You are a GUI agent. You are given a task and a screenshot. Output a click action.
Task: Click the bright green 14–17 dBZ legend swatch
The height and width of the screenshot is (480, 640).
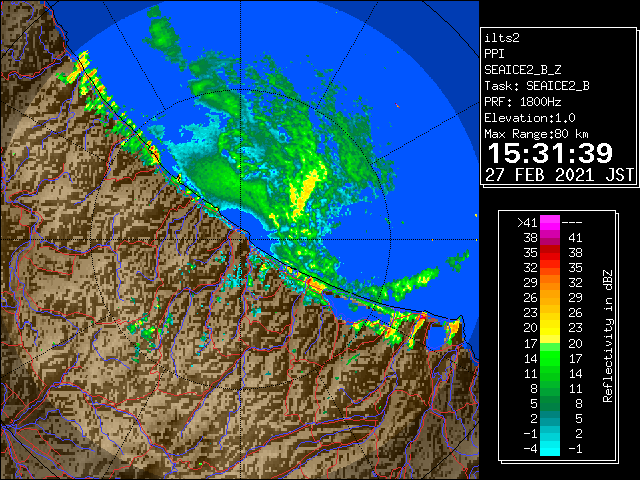click(550, 358)
